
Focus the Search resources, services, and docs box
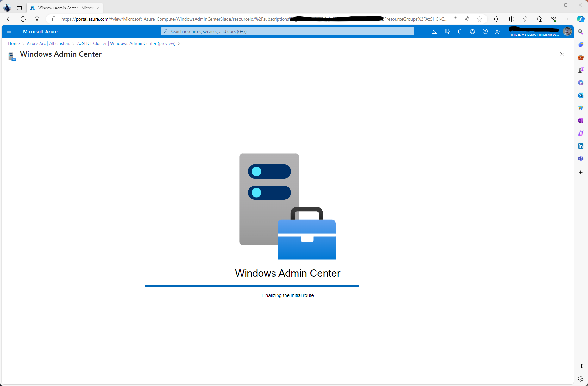pos(287,31)
